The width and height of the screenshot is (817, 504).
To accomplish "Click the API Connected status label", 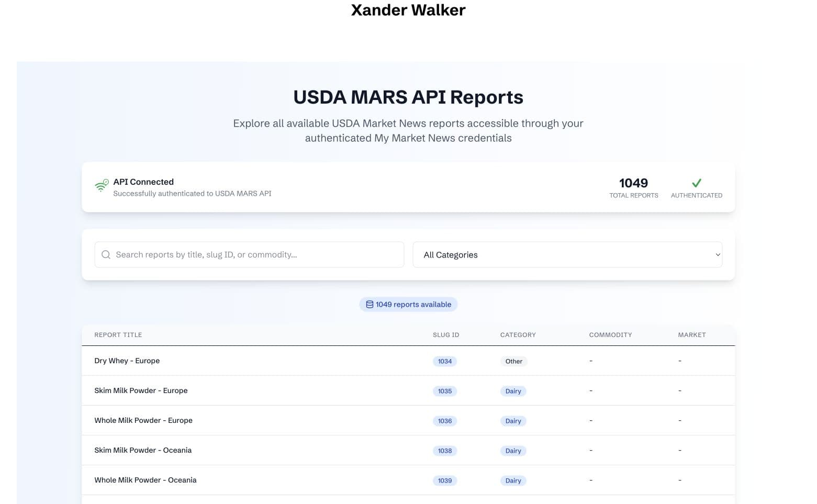I will pos(143,182).
